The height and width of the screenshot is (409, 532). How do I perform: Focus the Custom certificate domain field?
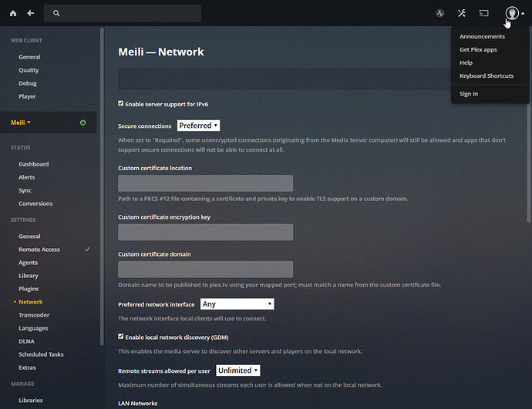click(x=205, y=270)
